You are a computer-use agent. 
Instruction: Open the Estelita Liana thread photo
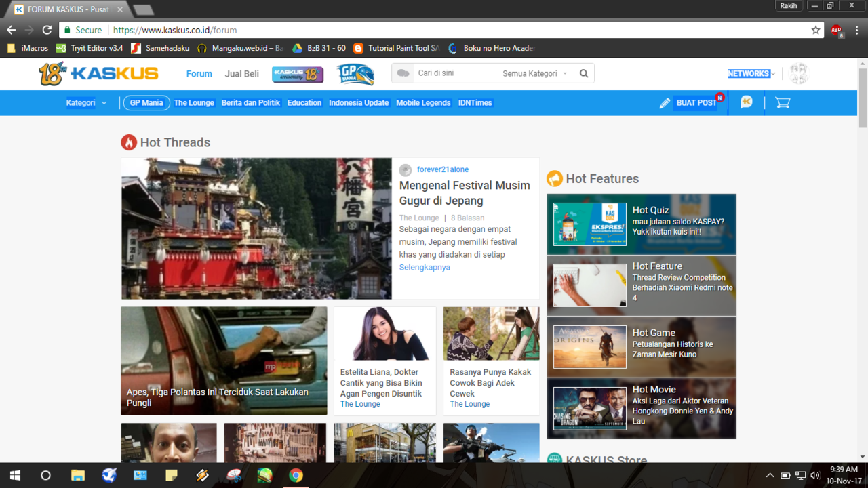384,333
